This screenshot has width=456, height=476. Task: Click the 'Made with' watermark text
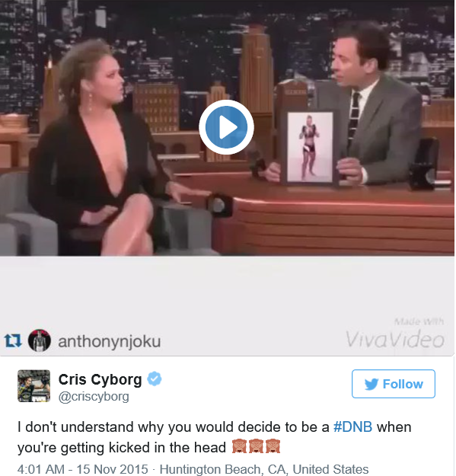click(x=419, y=321)
